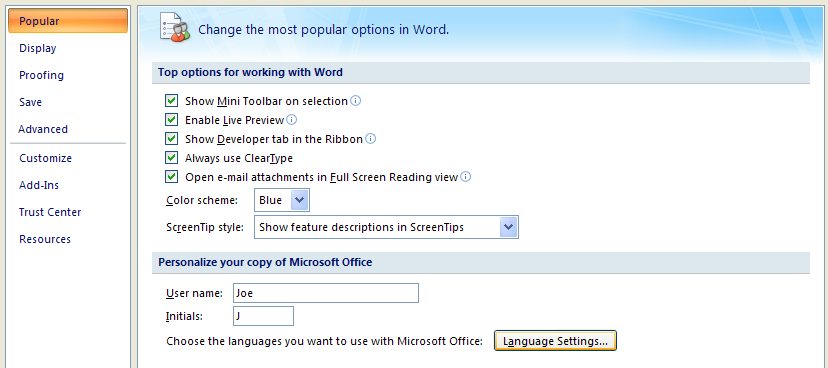Click the Language Settings button
The width and height of the screenshot is (828, 368).
coord(555,341)
